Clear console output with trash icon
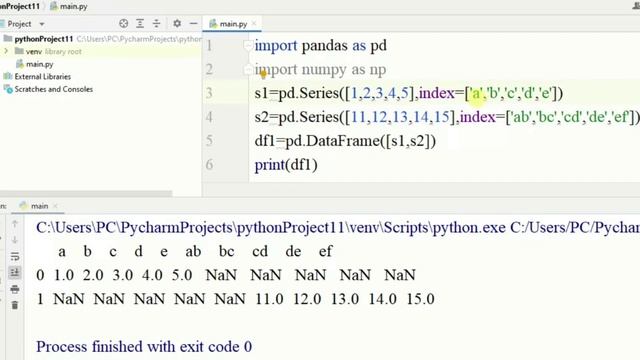Viewport: 640px width, 360px height. pos(15,305)
